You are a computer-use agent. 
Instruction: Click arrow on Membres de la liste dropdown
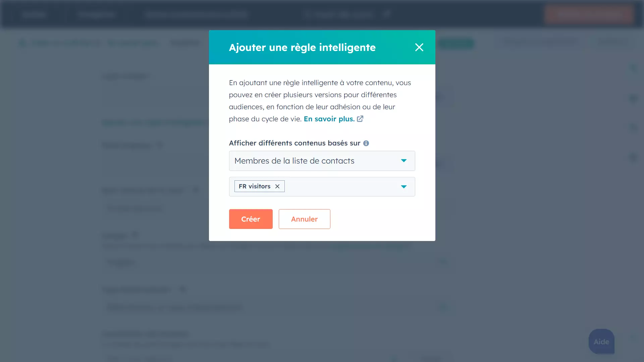(404, 161)
